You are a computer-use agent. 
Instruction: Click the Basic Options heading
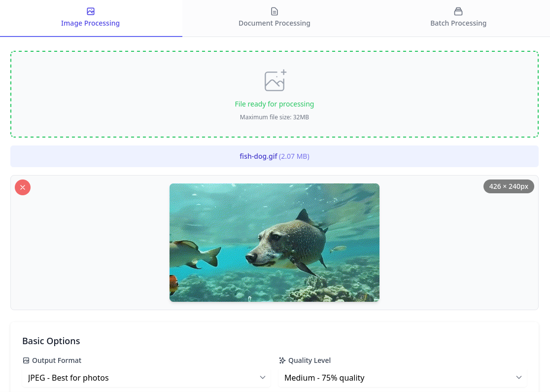point(51,341)
